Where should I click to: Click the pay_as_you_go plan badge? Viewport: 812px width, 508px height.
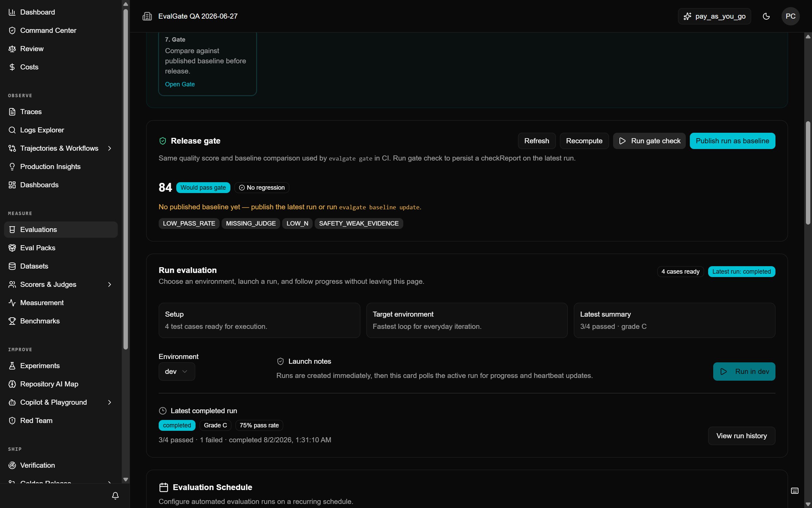(715, 16)
